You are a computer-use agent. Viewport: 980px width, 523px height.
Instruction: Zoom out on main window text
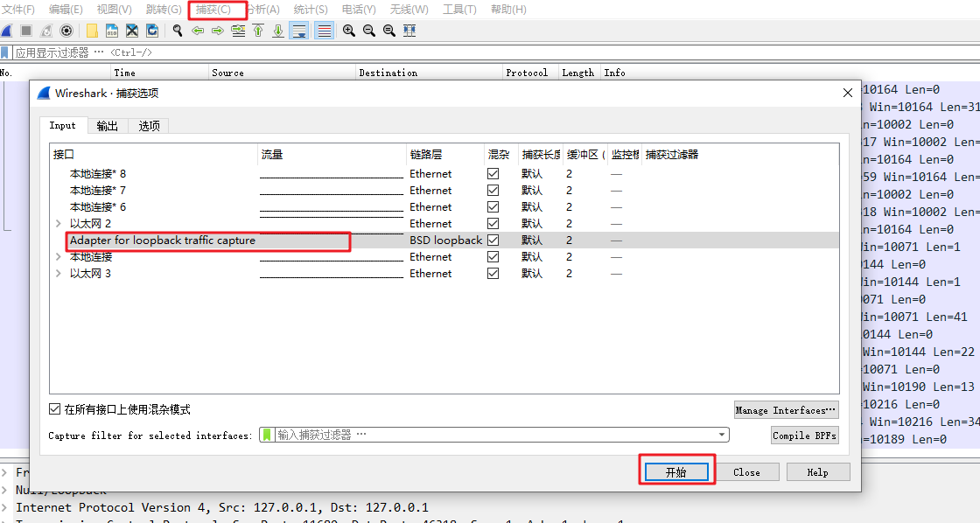click(368, 31)
